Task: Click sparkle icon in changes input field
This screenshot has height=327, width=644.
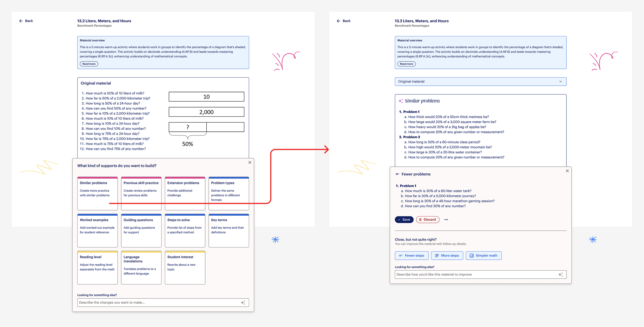Action: pos(243,303)
